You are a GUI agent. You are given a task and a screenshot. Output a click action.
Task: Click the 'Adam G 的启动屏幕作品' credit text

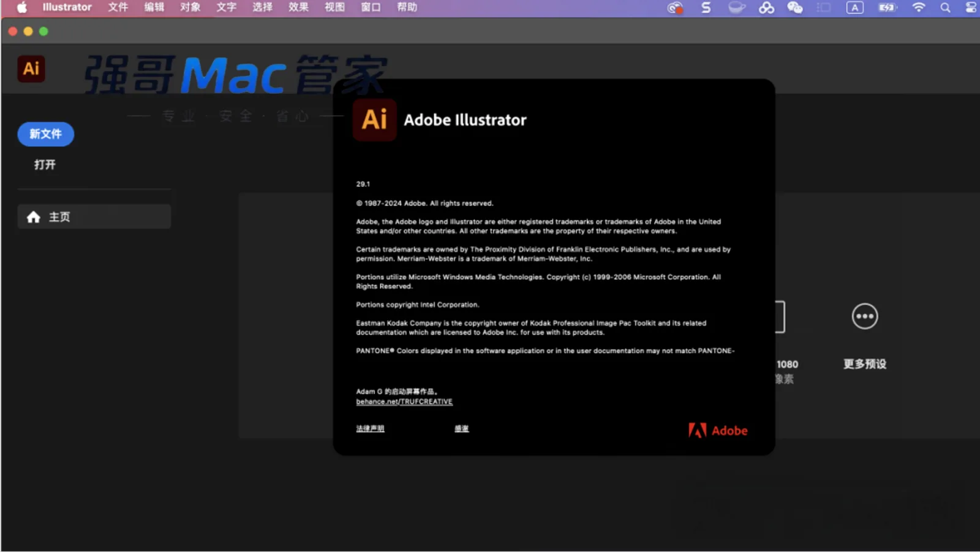pos(397,392)
